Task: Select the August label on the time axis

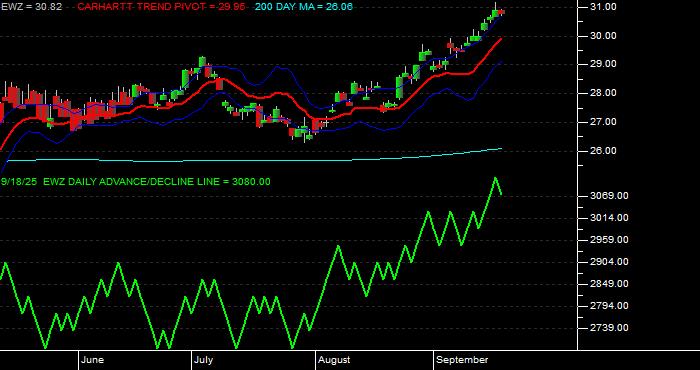Action: tap(334, 360)
